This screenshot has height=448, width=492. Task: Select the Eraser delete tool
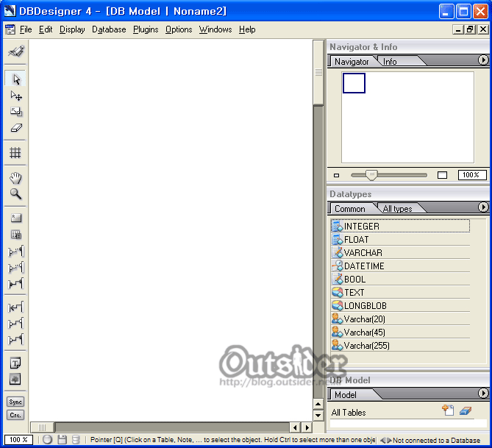[15, 128]
